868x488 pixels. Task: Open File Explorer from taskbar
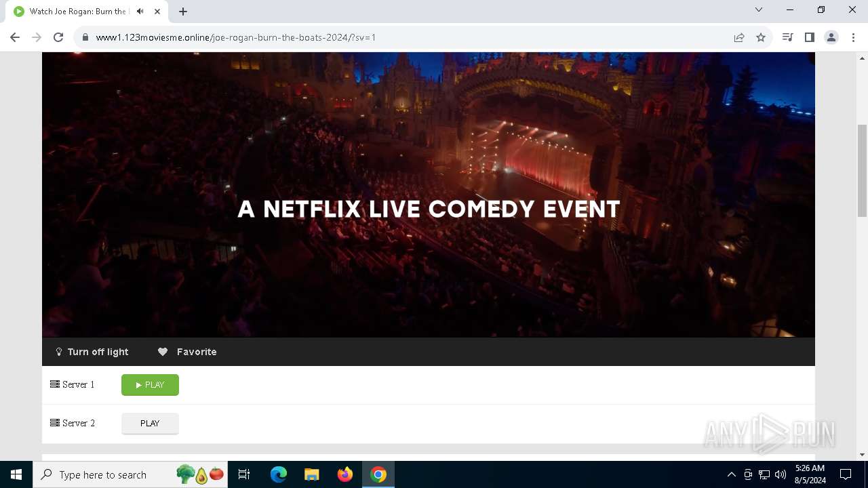click(312, 474)
